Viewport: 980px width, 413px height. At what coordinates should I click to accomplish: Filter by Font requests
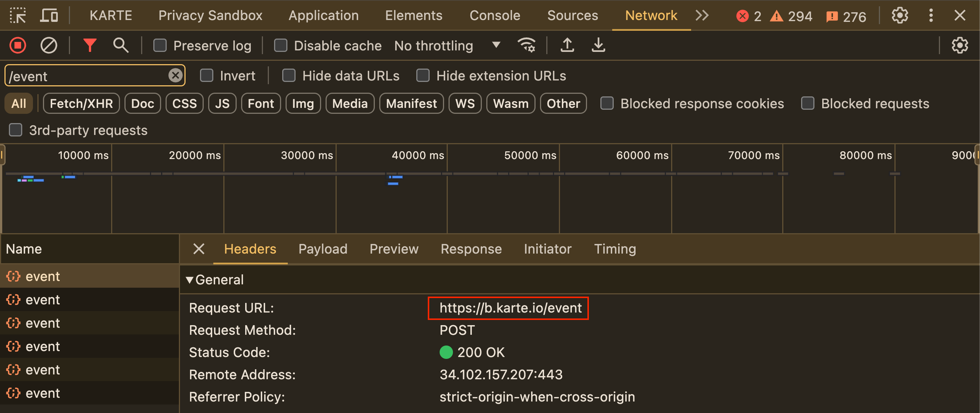click(261, 103)
